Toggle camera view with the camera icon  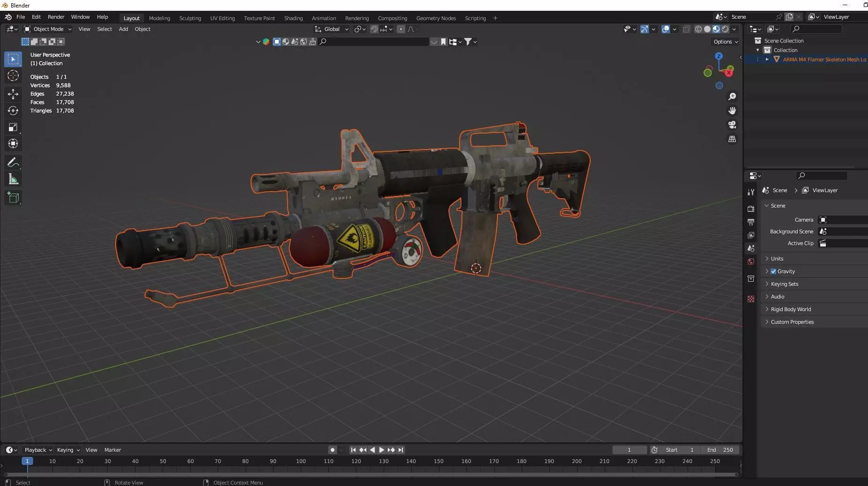(x=732, y=125)
